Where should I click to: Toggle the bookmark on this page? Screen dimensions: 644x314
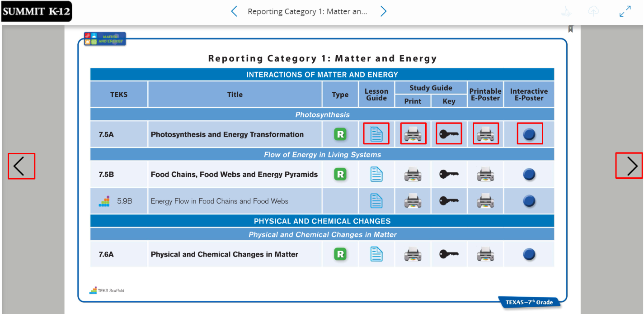571,29
